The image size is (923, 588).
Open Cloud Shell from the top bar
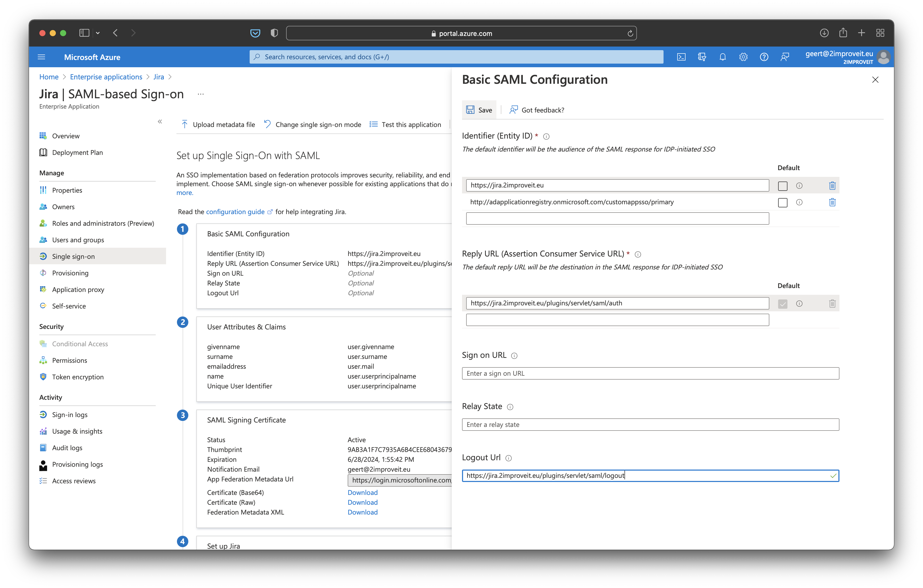tap(681, 57)
